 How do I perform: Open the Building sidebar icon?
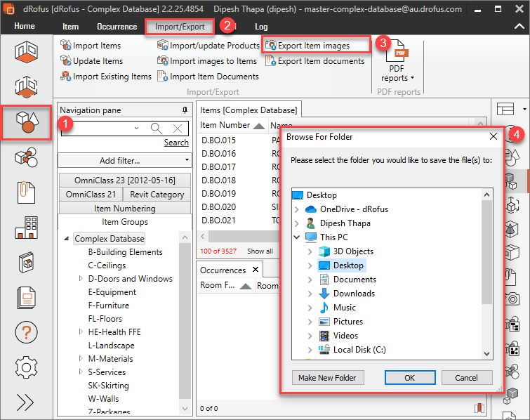click(x=26, y=228)
